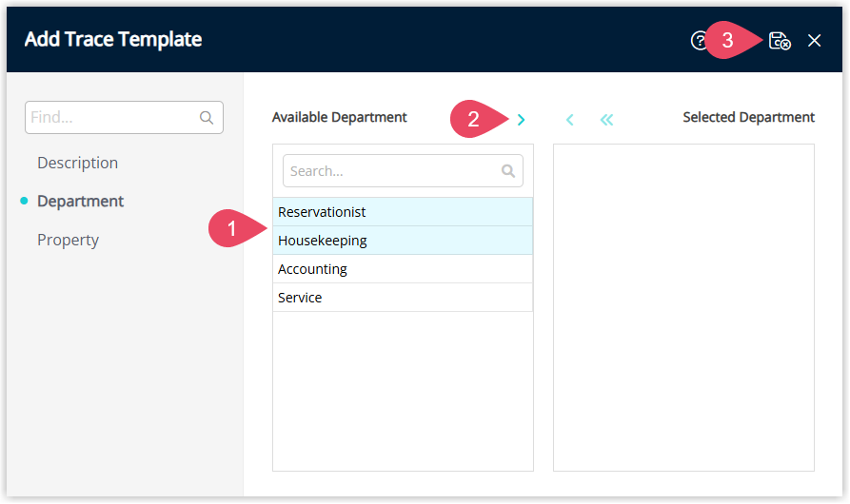Click inside the Selected Department list box

click(x=683, y=307)
